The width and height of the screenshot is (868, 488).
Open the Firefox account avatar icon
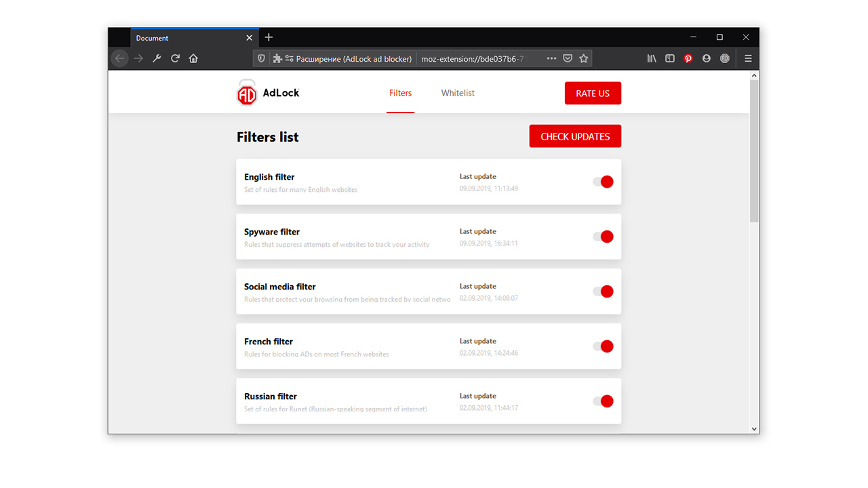click(x=707, y=59)
